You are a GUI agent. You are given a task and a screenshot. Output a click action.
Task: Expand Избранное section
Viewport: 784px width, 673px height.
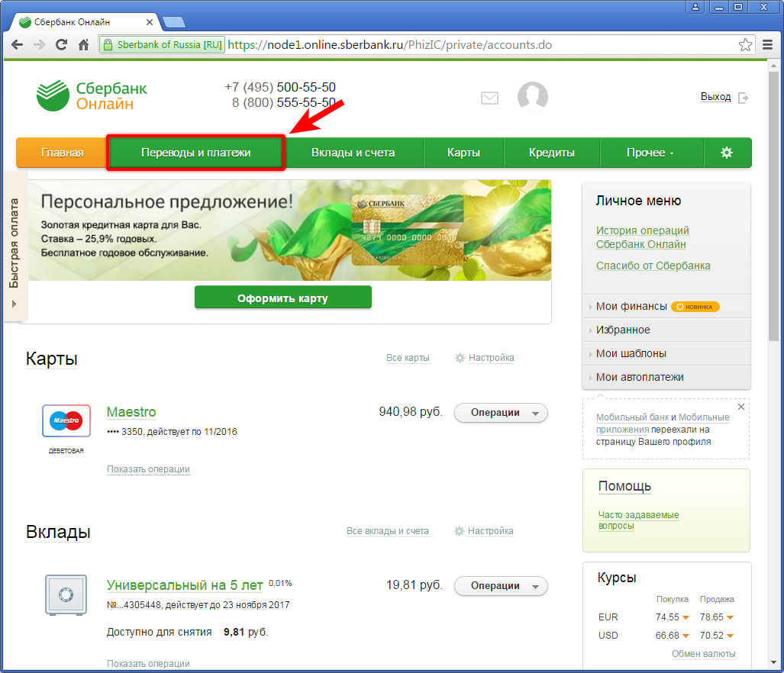[666, 330]
